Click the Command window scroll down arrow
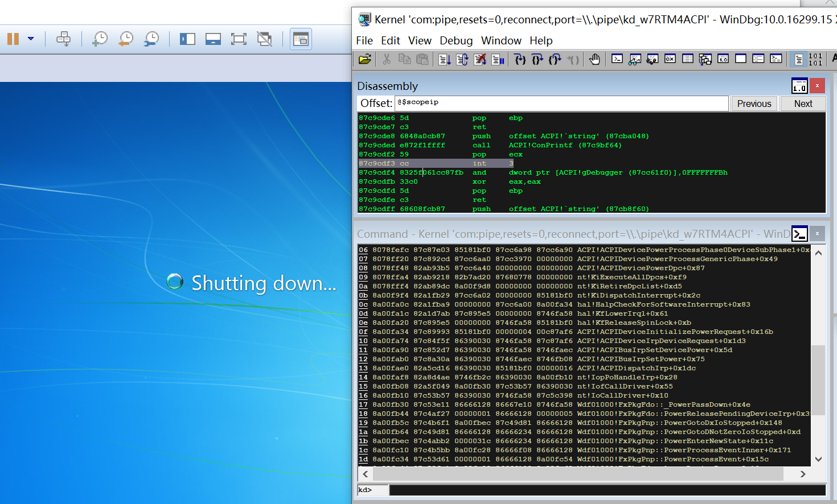 click(818, 459)
